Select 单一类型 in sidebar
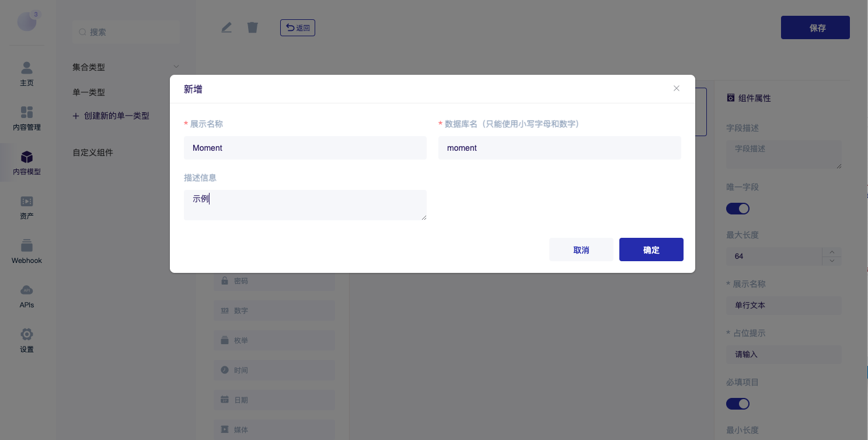This screenshot has height=440, width=868. coord(89,92)
